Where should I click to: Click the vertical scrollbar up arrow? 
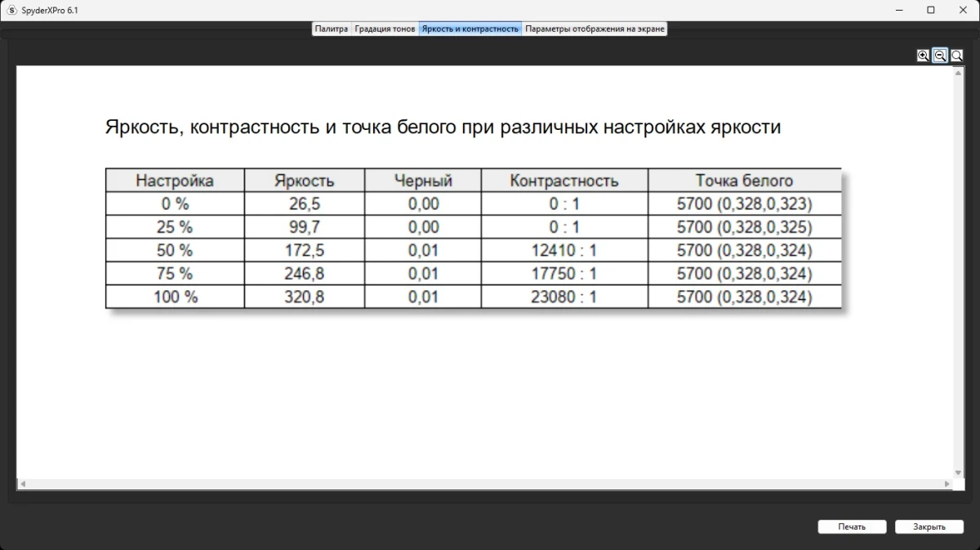pos(959,72)
